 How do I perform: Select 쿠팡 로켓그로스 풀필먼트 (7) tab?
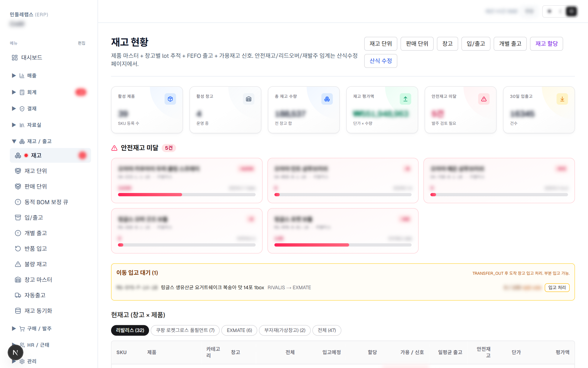coord(185,330)
